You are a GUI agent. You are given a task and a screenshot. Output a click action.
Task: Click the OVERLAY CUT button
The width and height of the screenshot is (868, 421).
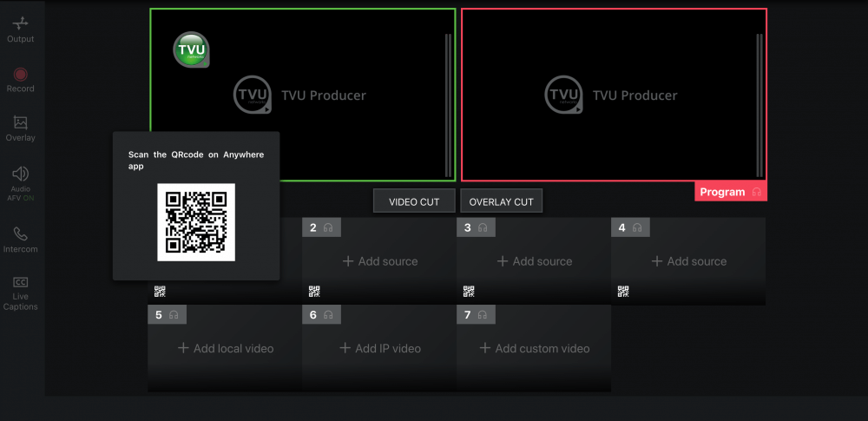[501, 201]
